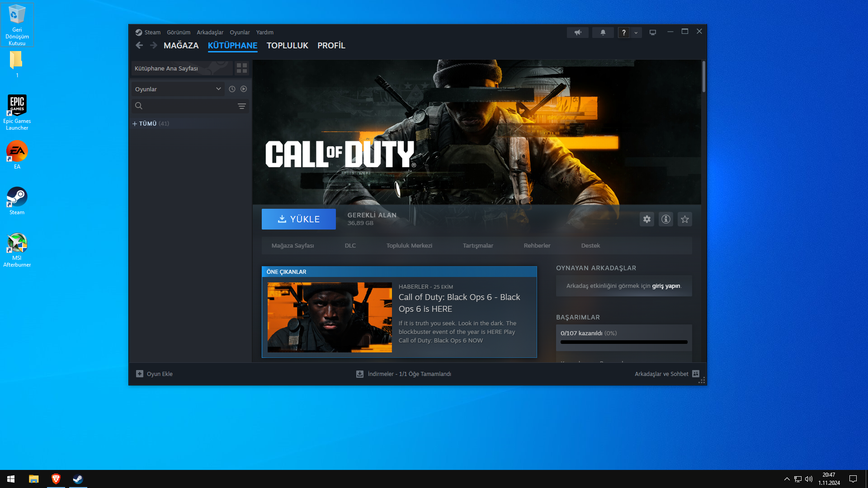Open game settings gear icon

point(647,219)
